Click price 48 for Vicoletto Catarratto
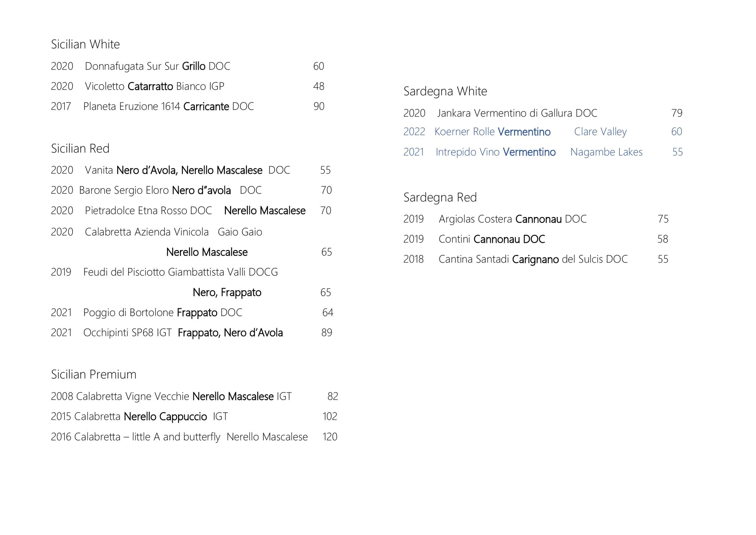This screenshot has width=756, height=535. 318,86
